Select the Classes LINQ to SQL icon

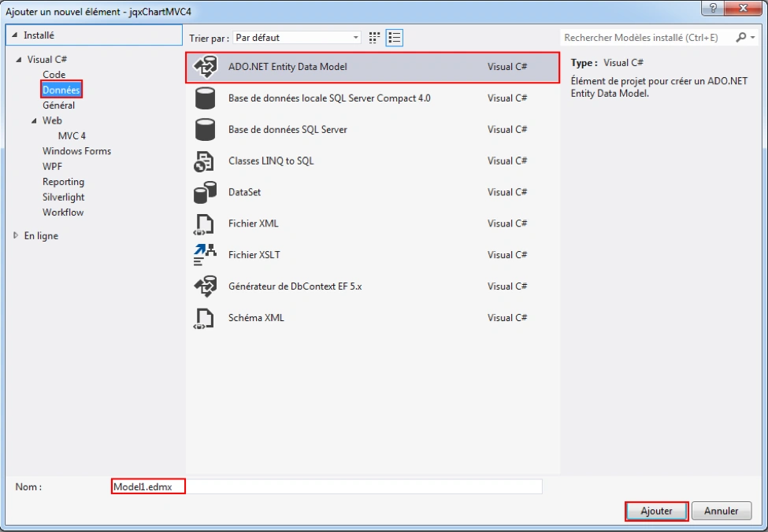(x=204, y=161)
